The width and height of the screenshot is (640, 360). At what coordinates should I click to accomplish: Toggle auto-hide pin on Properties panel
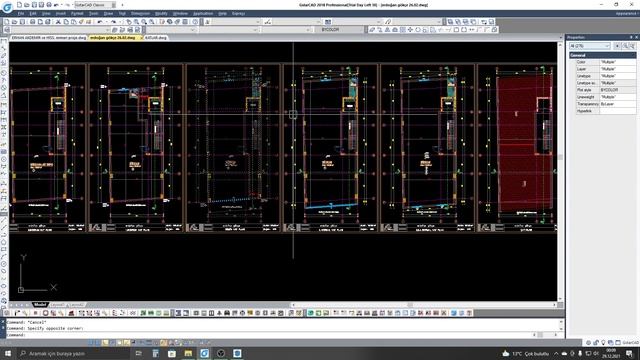631,37
